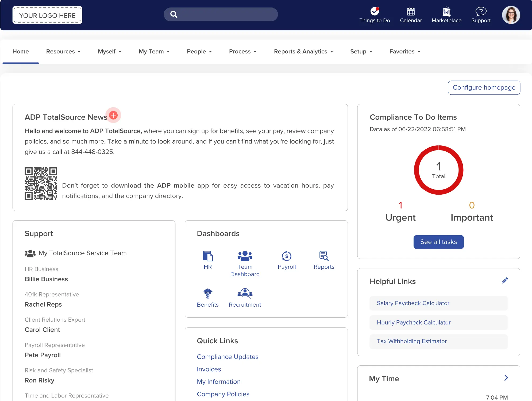Switch to the Home tab
This screenshot has height=401, width=532.
[21, 51]
